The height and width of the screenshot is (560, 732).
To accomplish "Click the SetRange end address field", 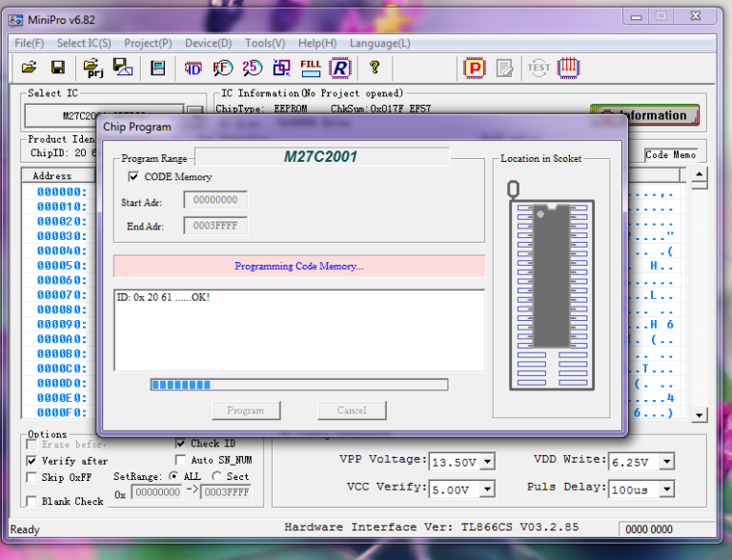I will pos(226,491).
